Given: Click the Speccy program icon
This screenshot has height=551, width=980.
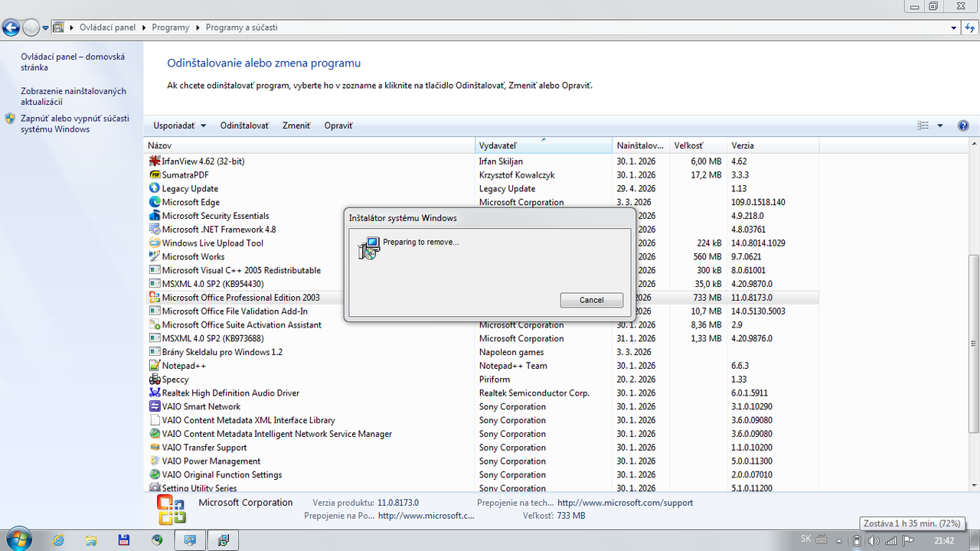Looking at the screenshot, I should [x=155, y=380].
